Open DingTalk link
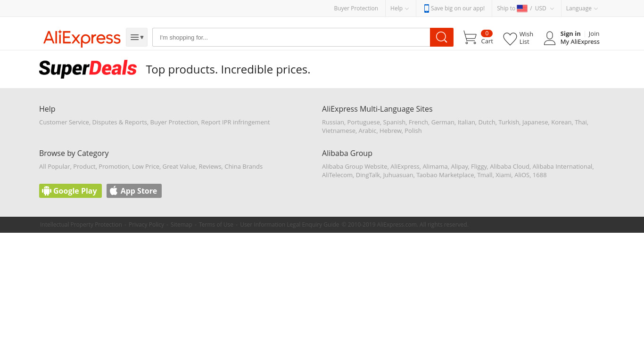The width and height of the screenshot is (644, 343). tap(368, 175)
